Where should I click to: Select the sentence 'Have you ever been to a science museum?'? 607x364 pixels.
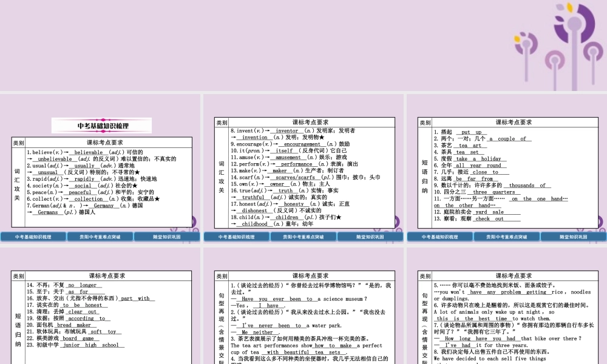click(x=299, y=298)
